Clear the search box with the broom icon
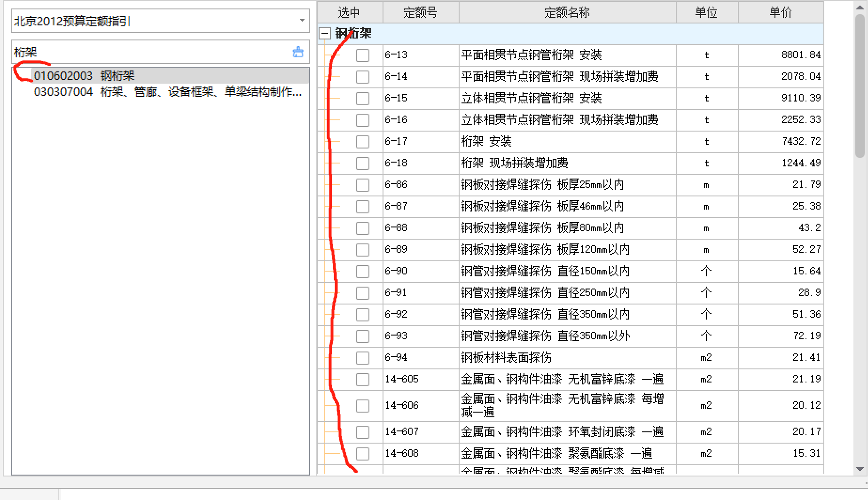The width and height of the screenshot is (868, 500). point(298,52)
